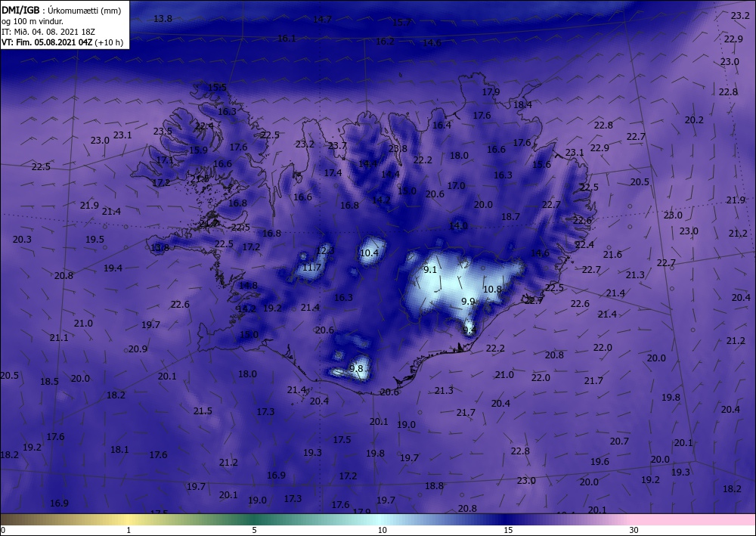Click the map value 17.4
This screenshot has height=536, width=756.
(x=333, y=172)
